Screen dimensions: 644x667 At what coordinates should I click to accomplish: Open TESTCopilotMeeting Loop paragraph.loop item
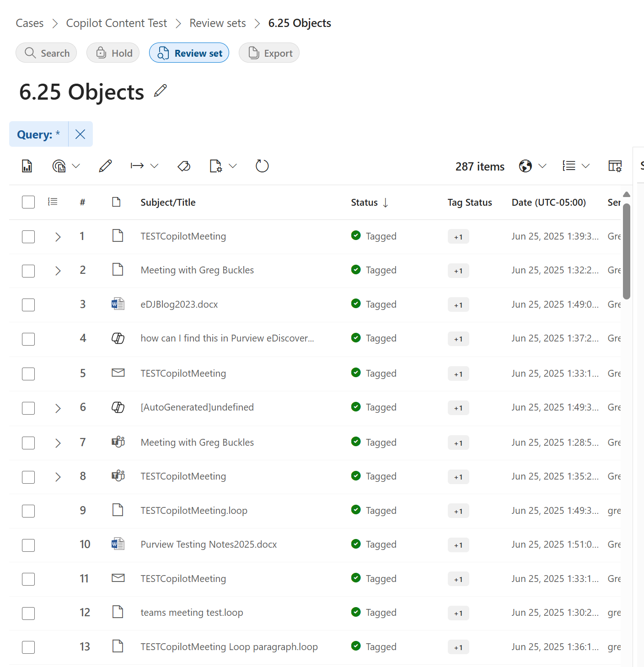pos(229,646)
